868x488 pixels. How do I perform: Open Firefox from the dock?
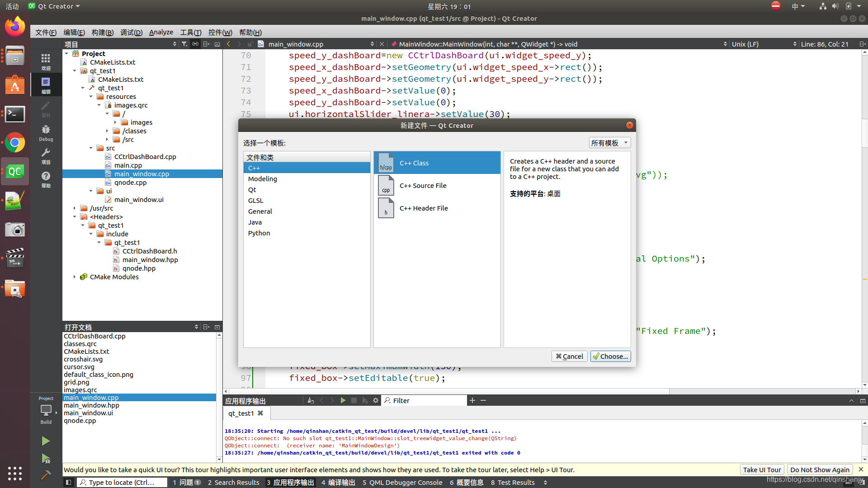[15, 27]
